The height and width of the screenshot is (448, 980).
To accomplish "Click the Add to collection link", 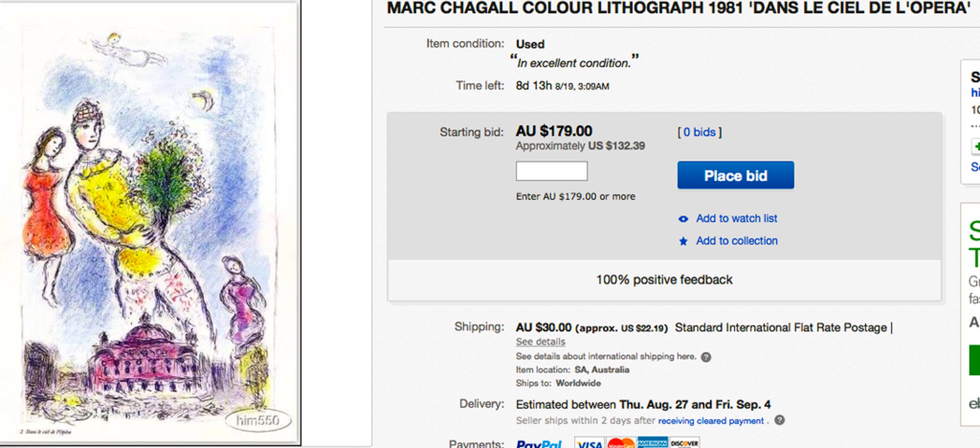I will (737, 241).
